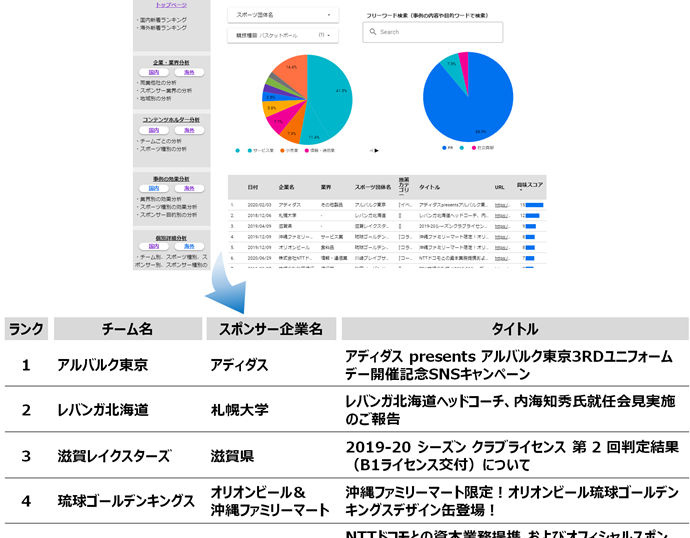
Task: Open the URL link in アディダス row
Action: (x=502, y=205)
